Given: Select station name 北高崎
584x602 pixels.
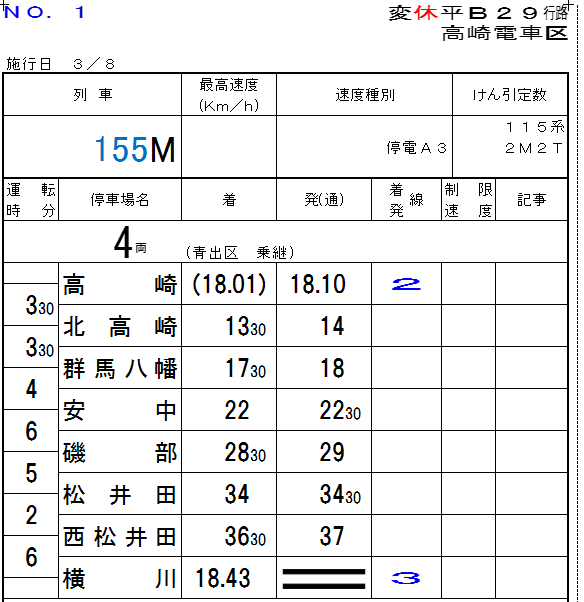Looking at the screenshot, I should (x=120, y=326).
